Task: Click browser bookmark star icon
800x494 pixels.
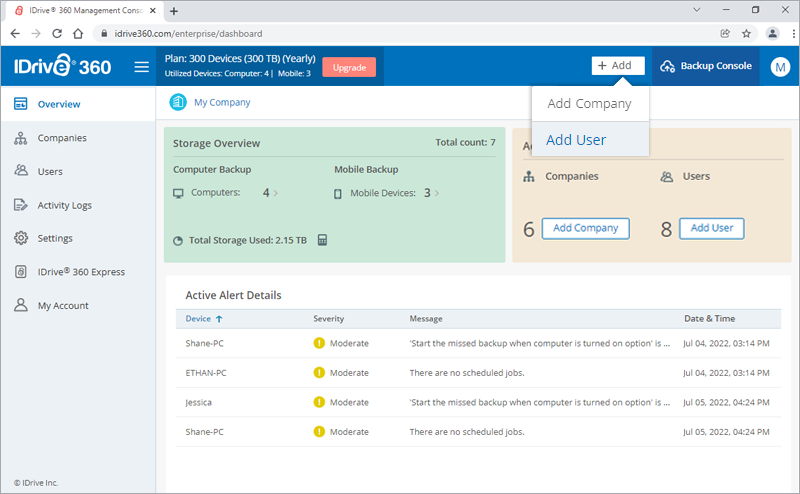Action: click(746, 34)
